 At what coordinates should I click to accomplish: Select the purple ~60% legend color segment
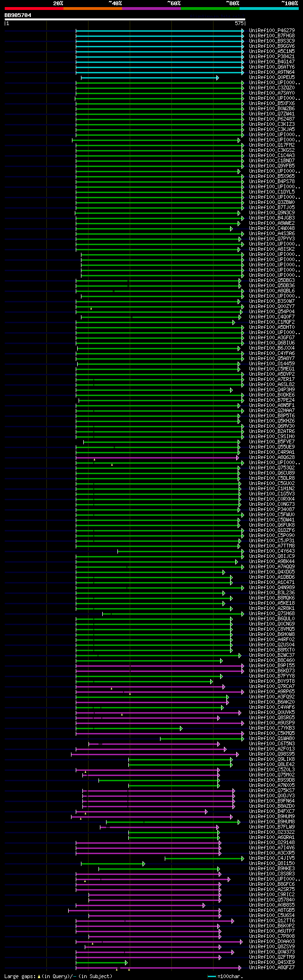click(151, 9)
